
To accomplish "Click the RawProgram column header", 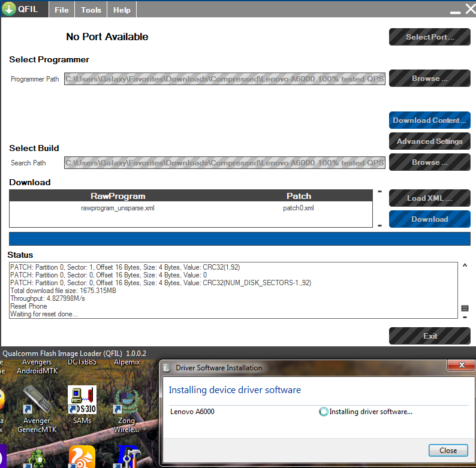I will 118,196.
